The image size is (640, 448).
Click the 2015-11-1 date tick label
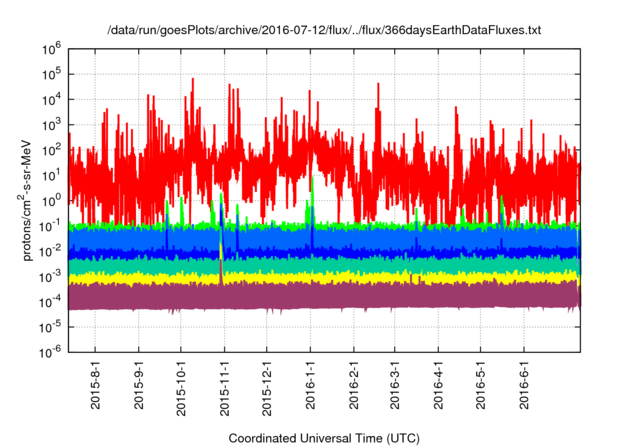[x=224, y=388]
